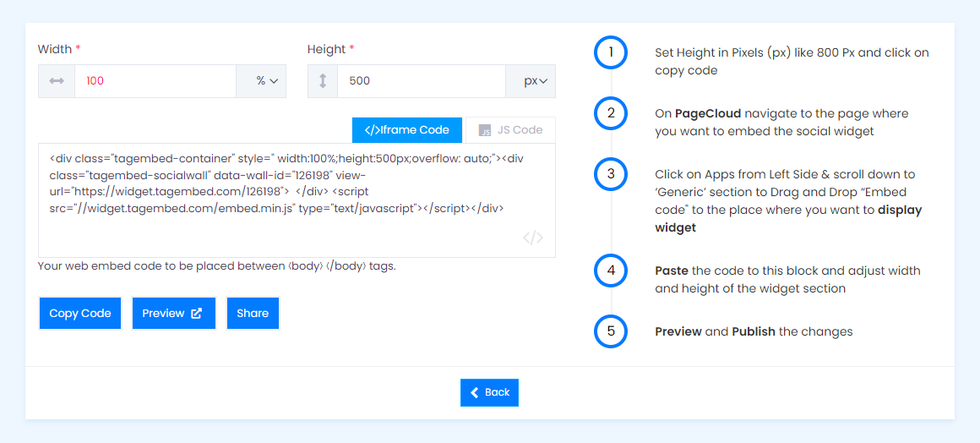Go Back using the Back button
Image resolution: width=980 pixels, height=443 pixels.
(x=489, y=392)
